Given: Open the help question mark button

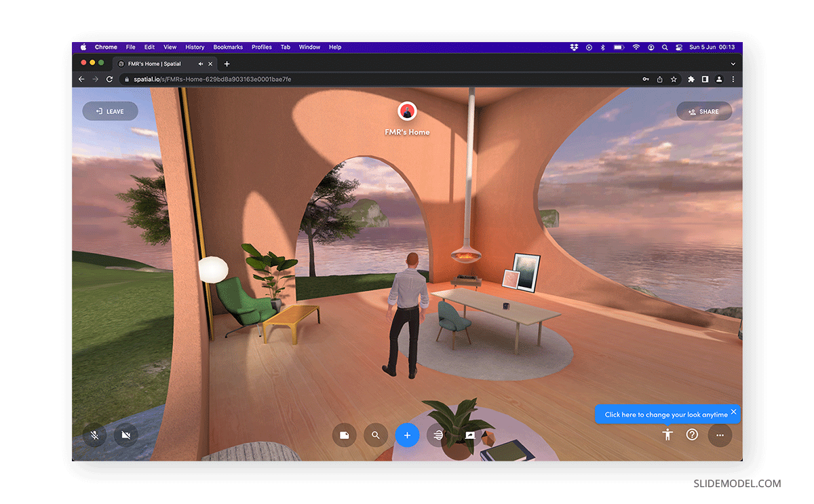Looking at the screenshot, I should [692, 435].
